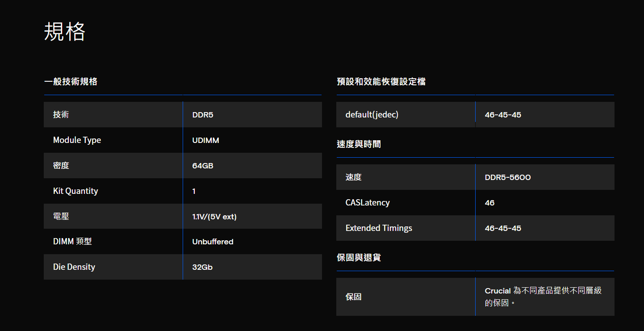This screenshot has width=644, height=331.
Task: Select the DDR5 technology value
Action: (x=203, y=115)
